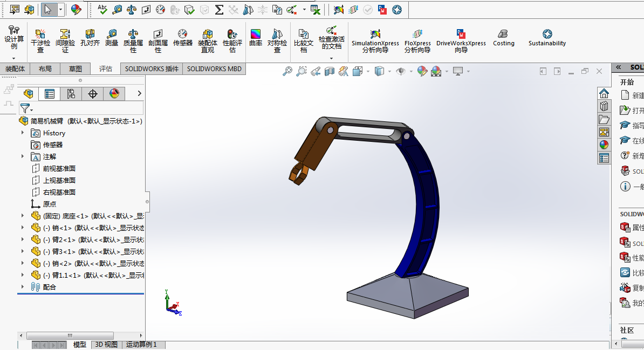The width and height of the screenshot is (644, 350).
Task: Open the DisplayManager color wheel tab
Action: [x=114, y=94]
